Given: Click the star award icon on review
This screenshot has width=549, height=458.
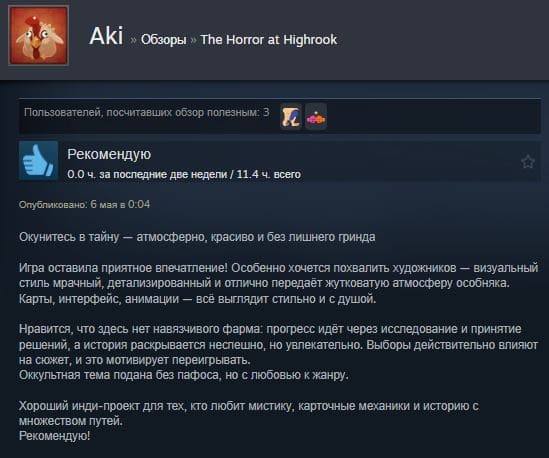Looking at the screenshot, I should [x=527, y=162].
